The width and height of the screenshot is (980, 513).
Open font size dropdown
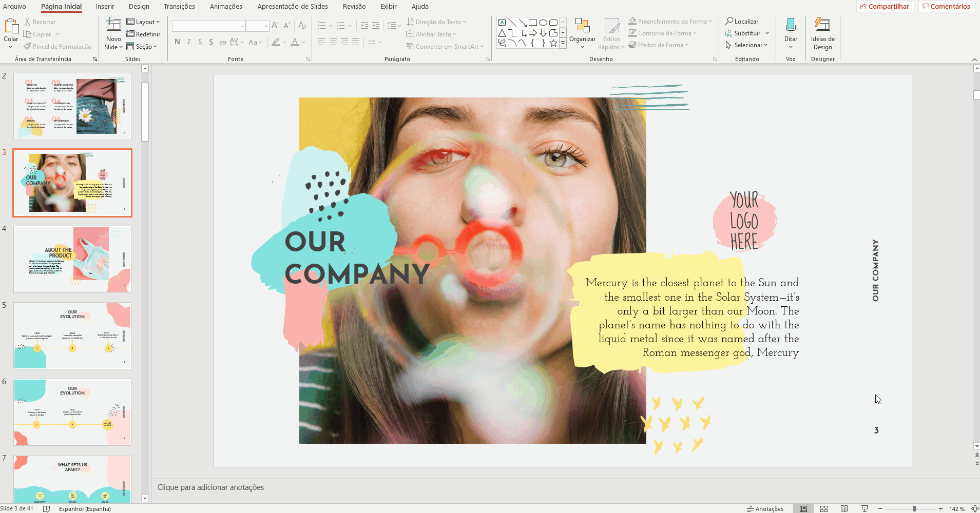coord(266,26)
